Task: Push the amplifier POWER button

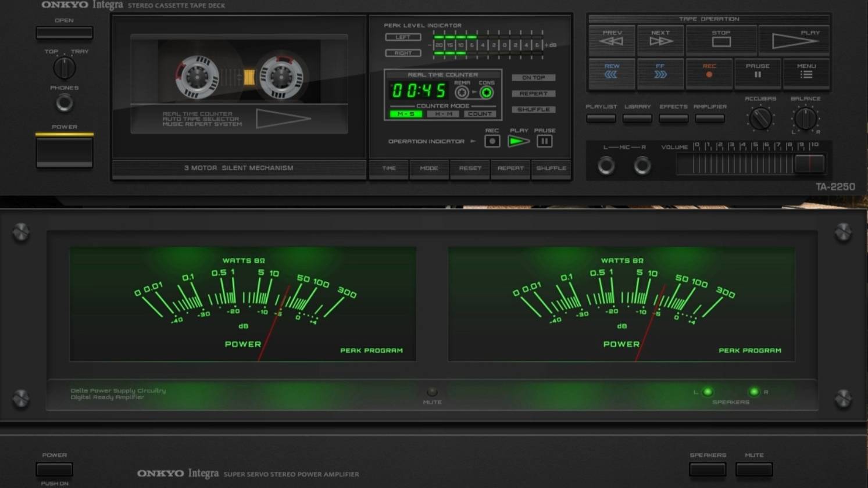Action: click(55, 469)
